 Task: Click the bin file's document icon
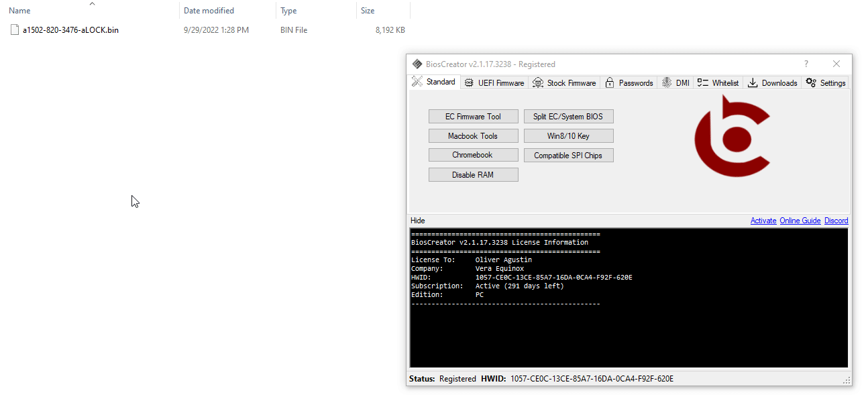15,30
